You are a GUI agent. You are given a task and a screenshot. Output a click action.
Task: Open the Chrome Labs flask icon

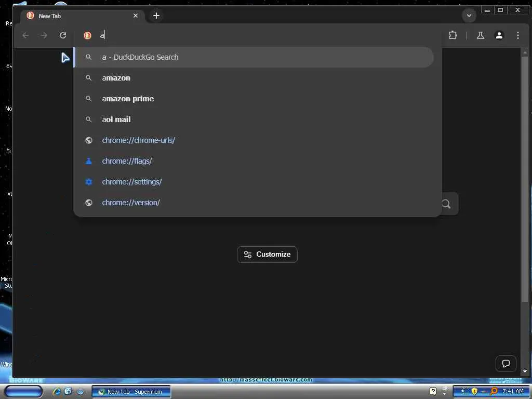pyautogui.click(x=481, y=35)
